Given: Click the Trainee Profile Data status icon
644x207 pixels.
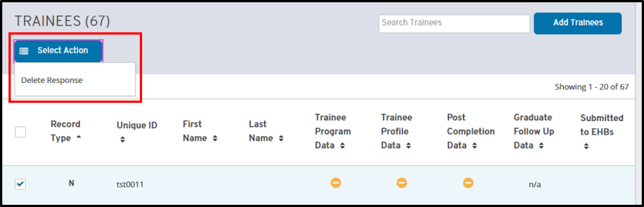Looking at the screenshot, I should 402,183.
